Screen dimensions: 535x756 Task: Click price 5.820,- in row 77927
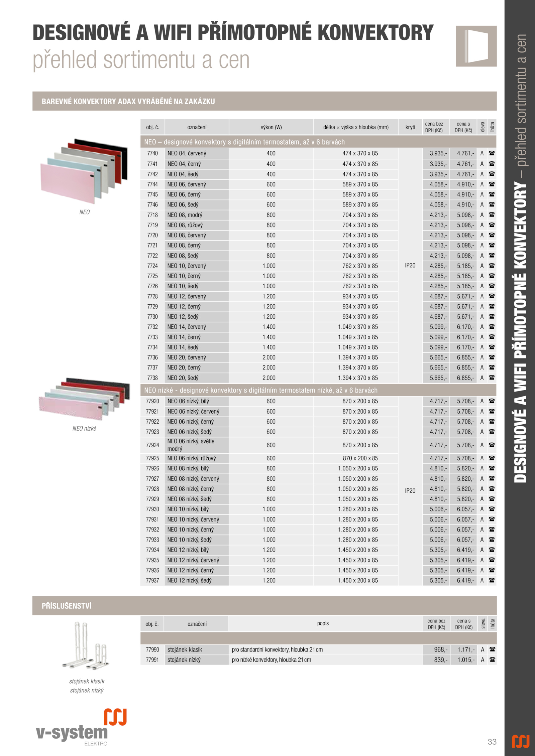coord(466,478)
